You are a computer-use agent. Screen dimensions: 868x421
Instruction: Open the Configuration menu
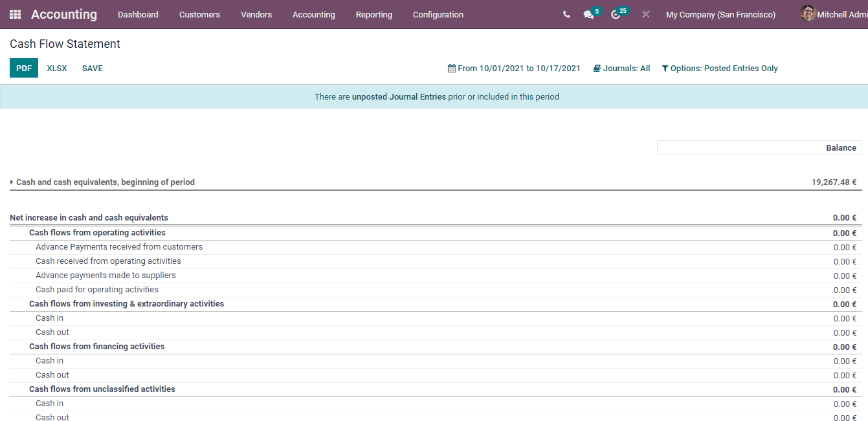pyautogui.click(x=438, y=14)
